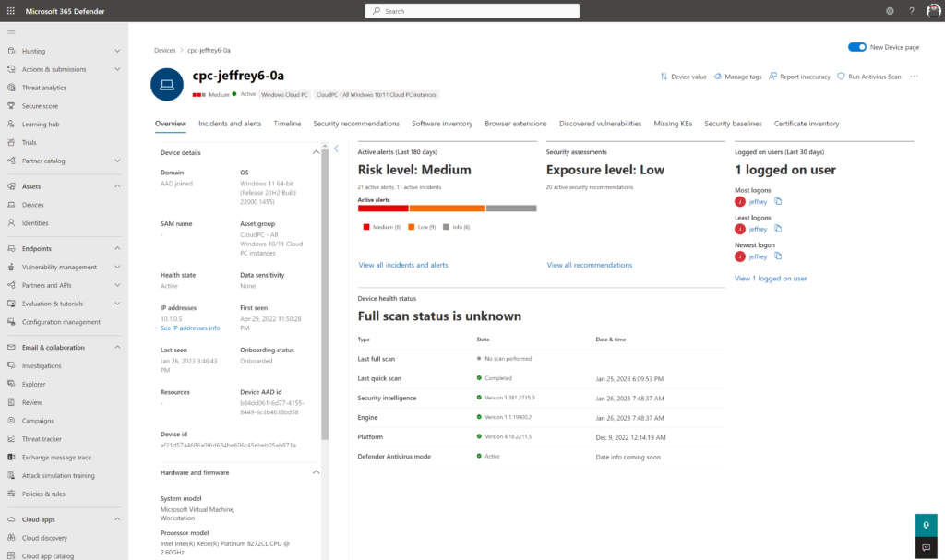Open the user account avatar
Image resolution: width=945 pixels, height=560 pixels.
[934, 11]
